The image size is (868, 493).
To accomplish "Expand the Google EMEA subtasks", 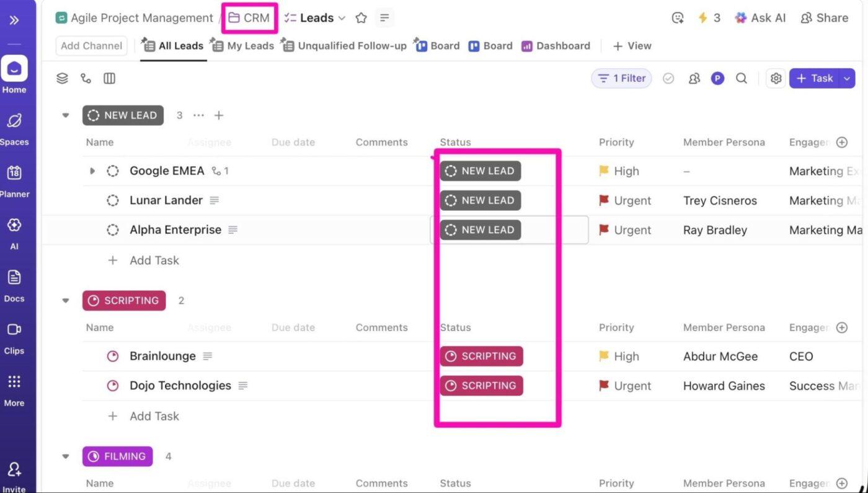I will pos(92,171).
